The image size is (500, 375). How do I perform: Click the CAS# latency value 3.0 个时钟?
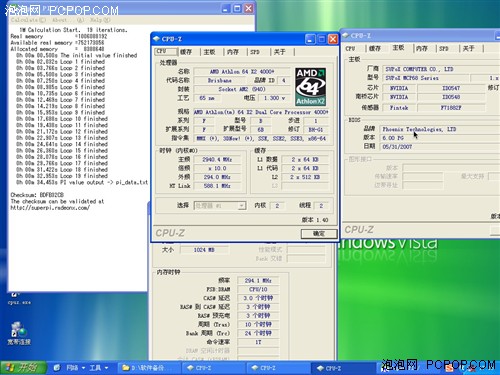(258, 298)
